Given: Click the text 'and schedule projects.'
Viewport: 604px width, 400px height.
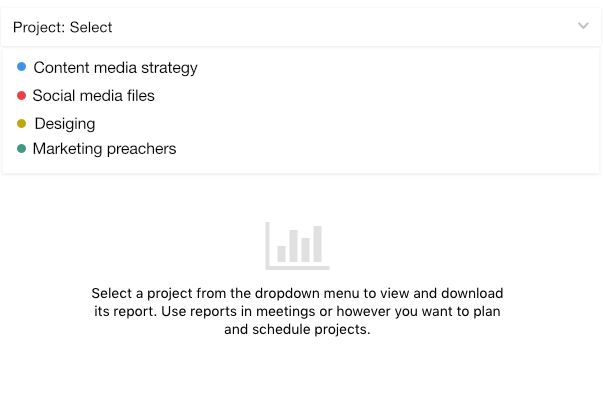Looking at the screenshot, I should pyautogui.click(x=297, y=329).
